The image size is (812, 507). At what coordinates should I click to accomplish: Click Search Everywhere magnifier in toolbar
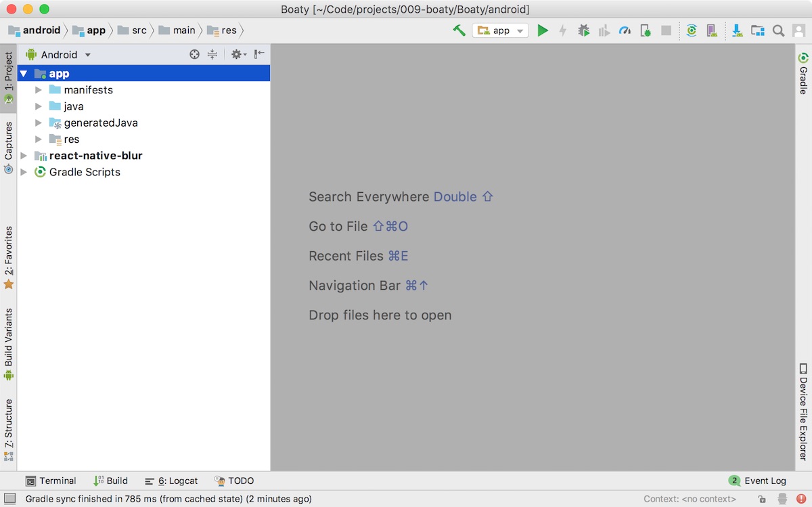tap(779, 30)
